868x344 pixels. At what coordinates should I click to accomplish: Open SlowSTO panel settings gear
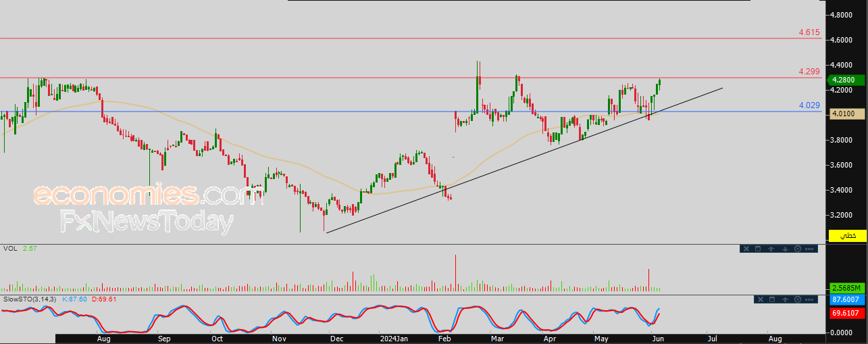tap(798, 299)
